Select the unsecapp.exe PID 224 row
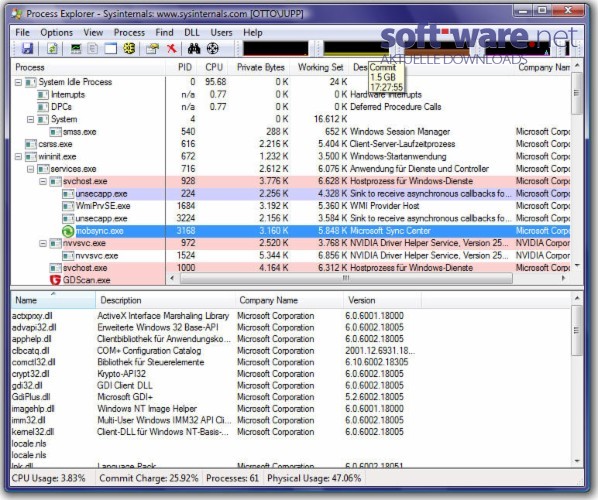Image resolution: width=598 pixels, height=500 pixels. coord(291,194)
